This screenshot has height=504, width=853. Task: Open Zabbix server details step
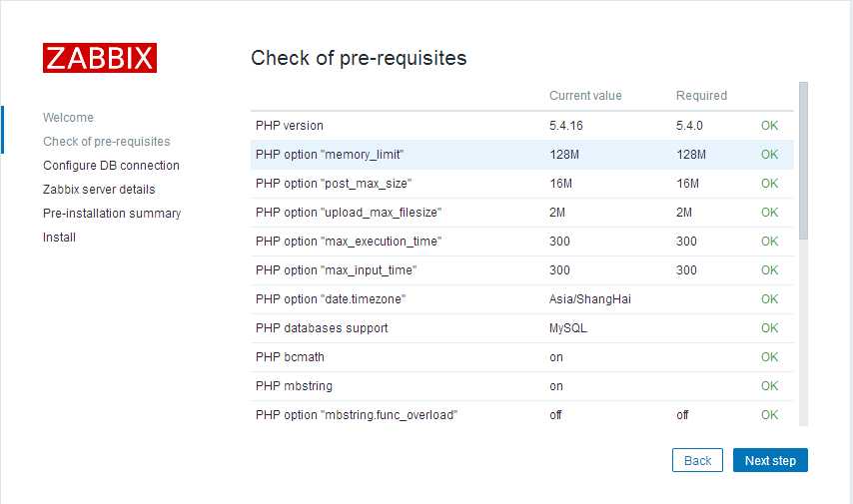(99, 190)
